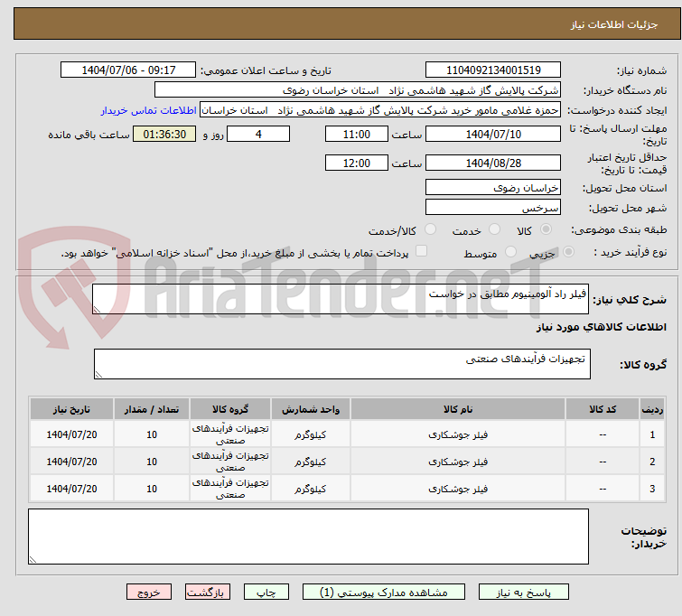This screenshot has height=616, width=682.
Task: Select the خدمت radio option
Action: click(x=494, y=230)
